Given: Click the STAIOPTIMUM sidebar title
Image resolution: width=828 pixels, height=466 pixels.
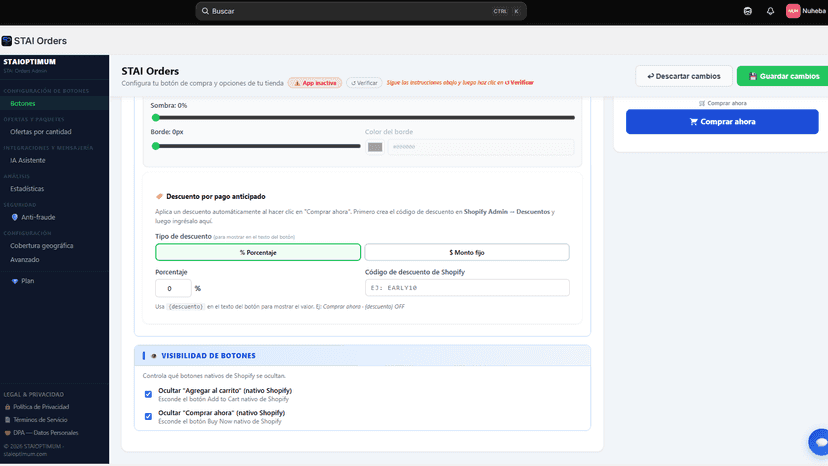Looking at the screenshot, I should coord(30,62).
